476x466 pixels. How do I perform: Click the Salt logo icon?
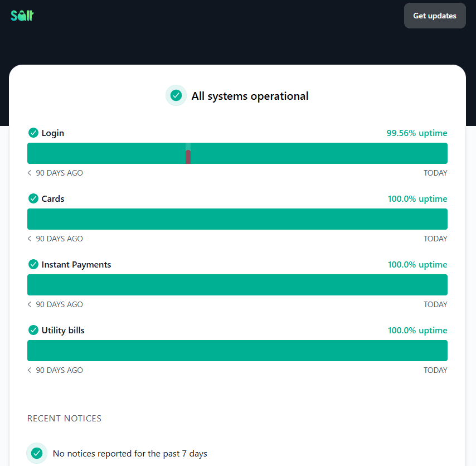click(22, 16)
